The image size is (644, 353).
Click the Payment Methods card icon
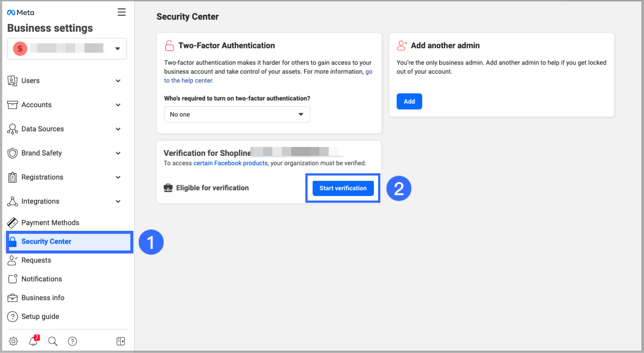pos(13,223)
